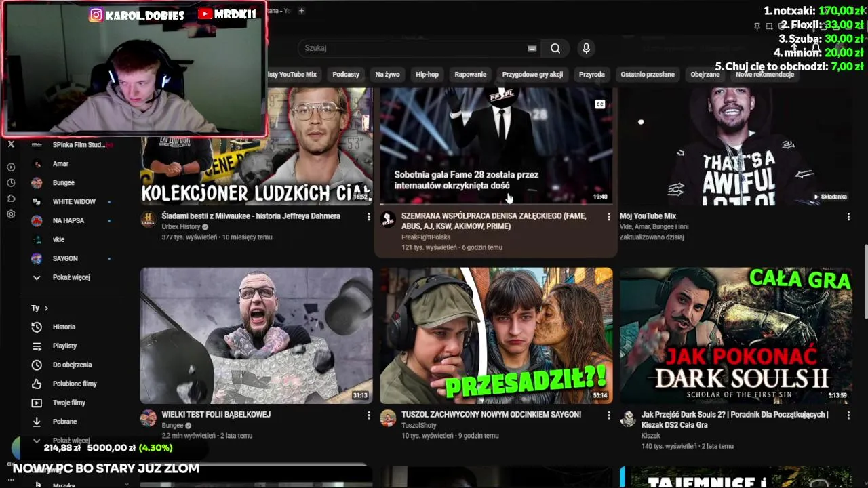868x488 pixels.
Task: Open WIELKI TEST FOLII BĄBELKOWEJ title
Action: click(x=216, y=414)
